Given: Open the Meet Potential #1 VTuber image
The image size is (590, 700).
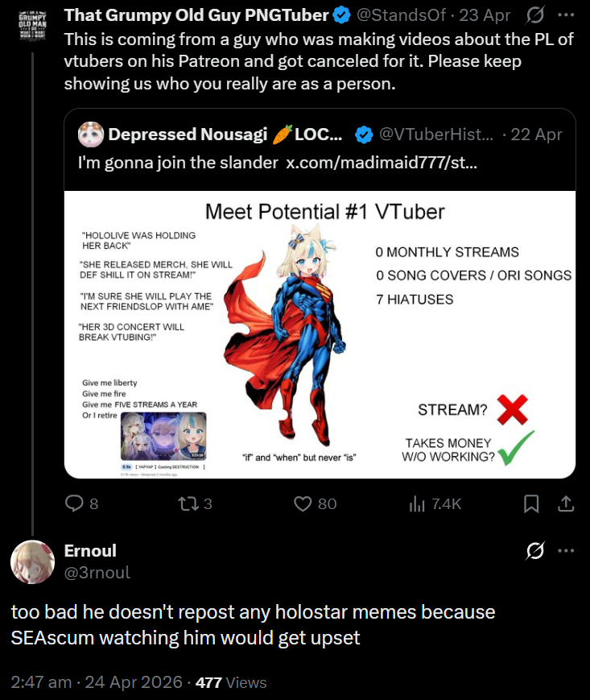Looking at the screenshot, I should tap(320, 335).
